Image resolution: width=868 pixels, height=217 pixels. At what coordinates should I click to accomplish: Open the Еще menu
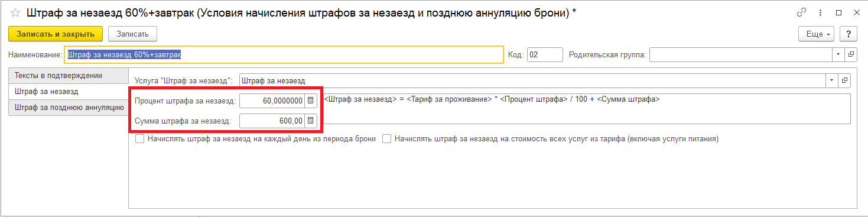(x=817, y=34)
